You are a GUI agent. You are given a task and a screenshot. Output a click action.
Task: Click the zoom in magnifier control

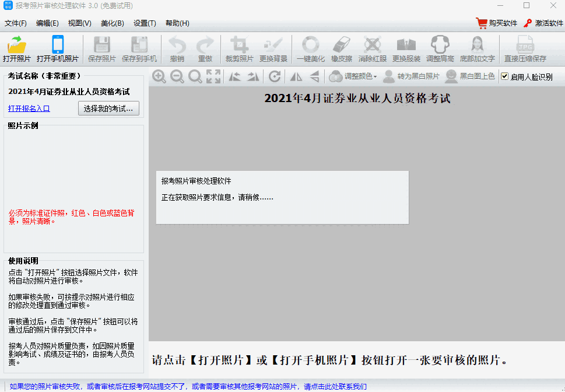pyautogui.click(x=159, y=76)
